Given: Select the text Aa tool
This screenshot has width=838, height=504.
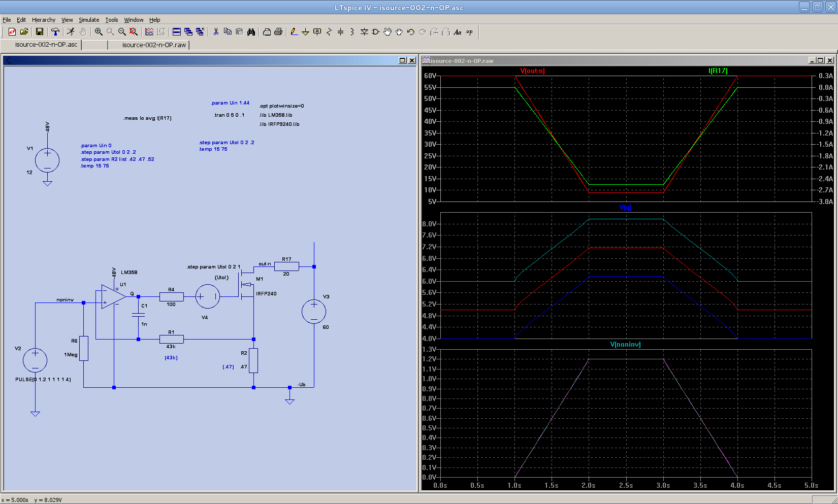Looking at the screenshot, I should click(x=458, y=31).
